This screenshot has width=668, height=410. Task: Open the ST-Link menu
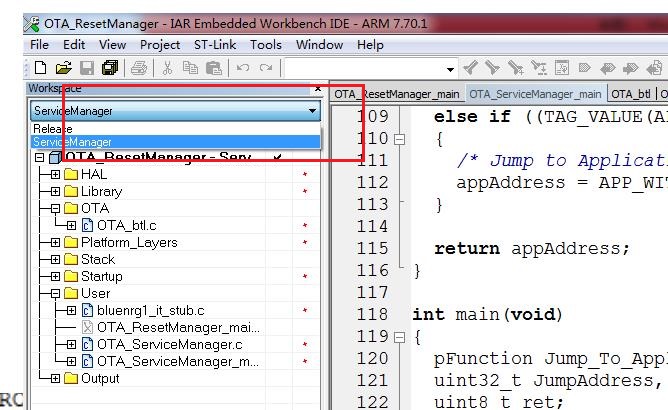click(215, 45)
